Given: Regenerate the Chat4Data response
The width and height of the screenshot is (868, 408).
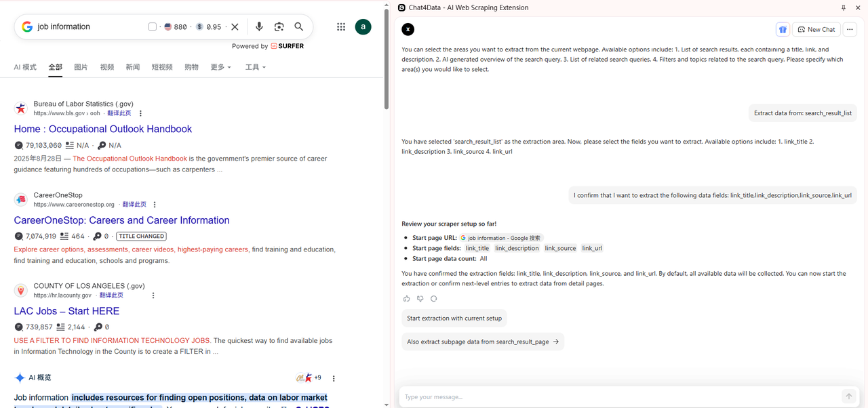Looking at the screenshot, I should point(433,298).
